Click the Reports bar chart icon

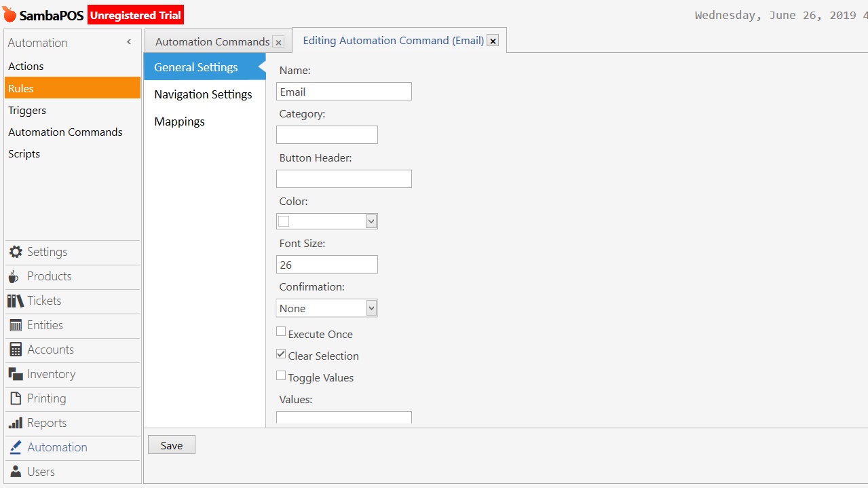(15, 423)
